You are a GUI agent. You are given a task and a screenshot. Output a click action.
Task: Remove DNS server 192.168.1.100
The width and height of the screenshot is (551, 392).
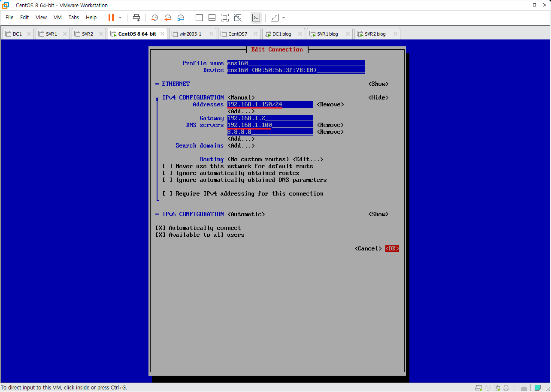(x=330, y=125)
